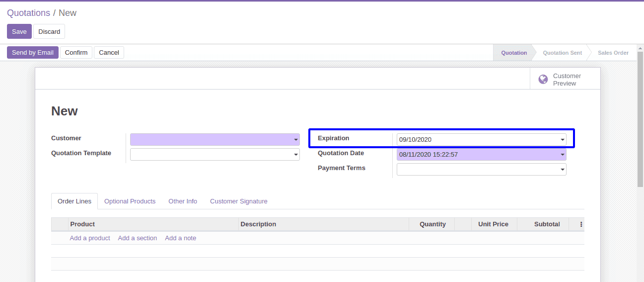Click the Description column header
Viewport: 644px width, 282px height.
[324, 224]
